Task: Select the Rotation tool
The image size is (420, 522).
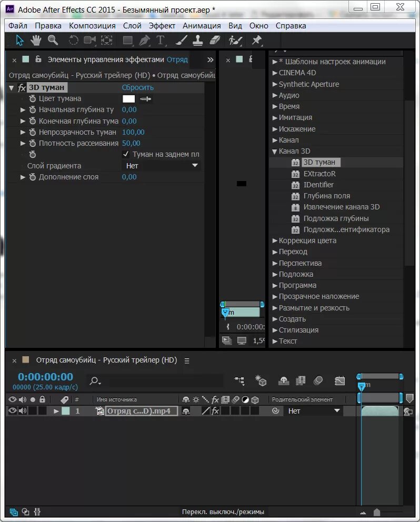Action: (73, 41)
